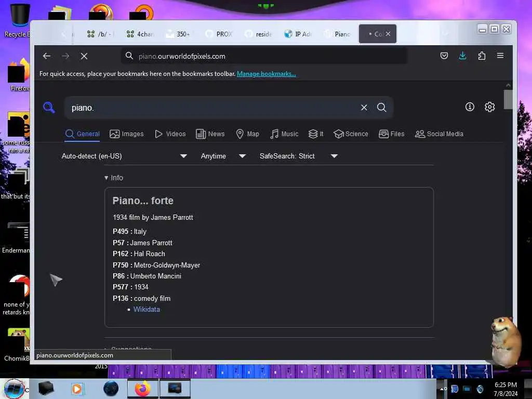
Task: Select the Images search category
Action: tap(127, 134)
